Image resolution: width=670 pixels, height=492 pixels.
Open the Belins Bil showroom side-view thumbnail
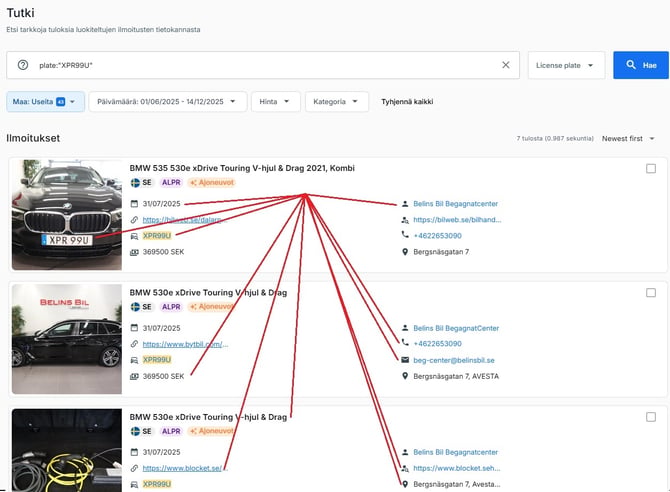(67, 339)
